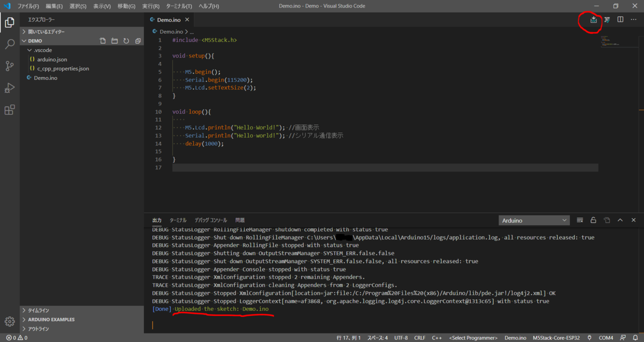This screenshot has width=644, height=342.
Task: Refresh the DEMO explorer tree
Action: coord(126,41)
